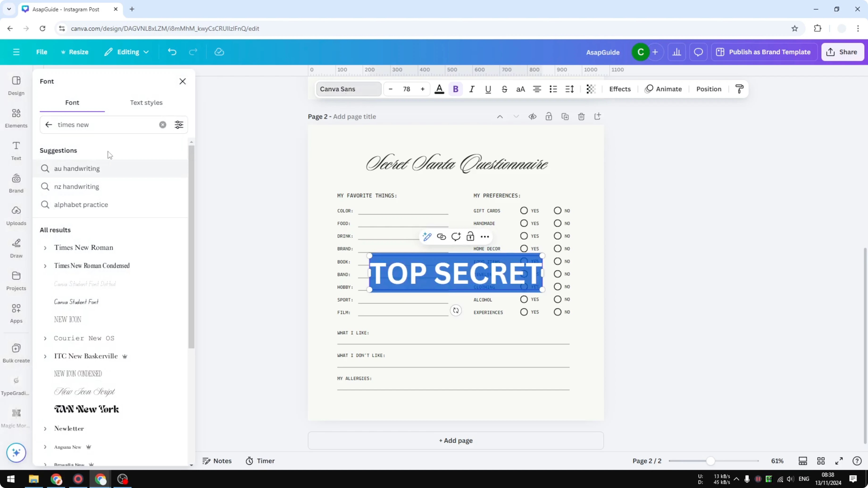Adjust the zoom slider

tap(711, 461)
